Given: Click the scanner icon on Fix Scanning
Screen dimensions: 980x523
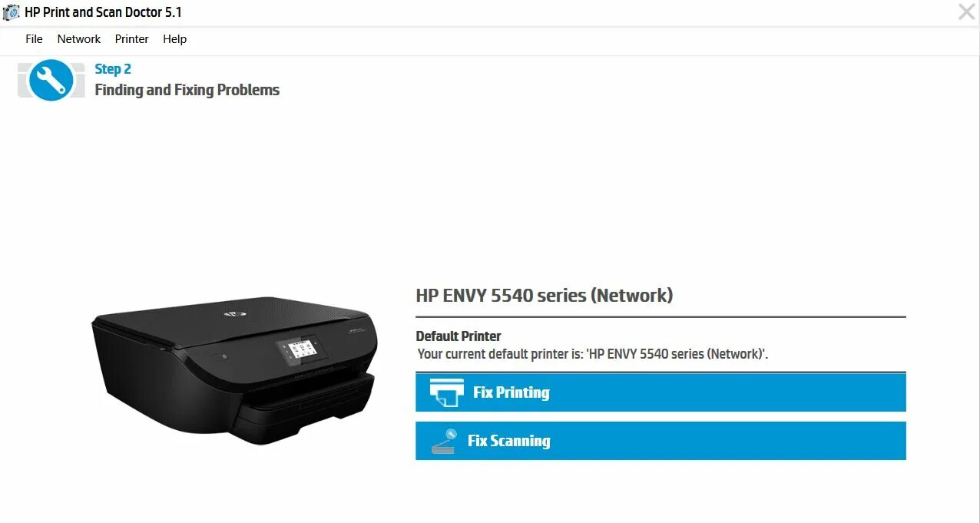Looking at the screenshot, I should click(x=444, y=441).
